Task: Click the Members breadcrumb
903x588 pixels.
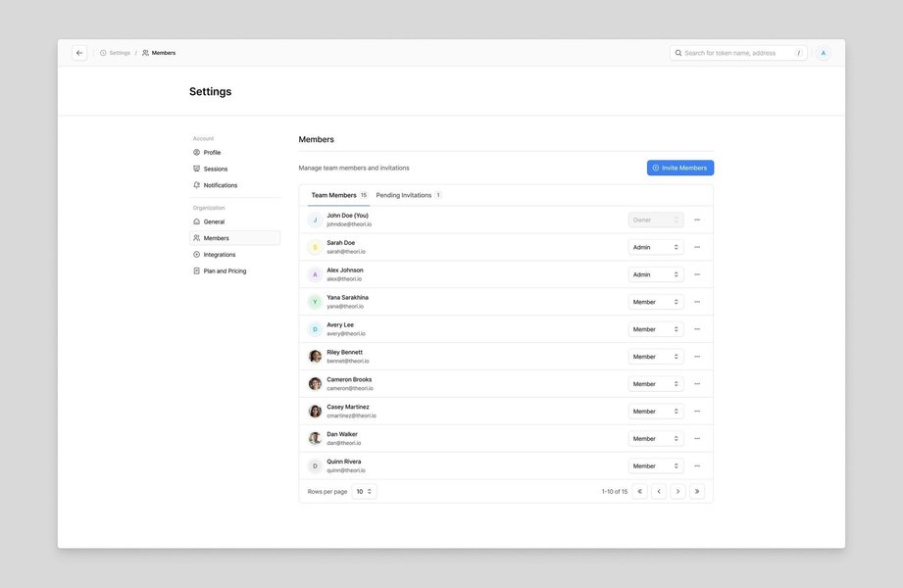Action: click(x=159, y=53)
